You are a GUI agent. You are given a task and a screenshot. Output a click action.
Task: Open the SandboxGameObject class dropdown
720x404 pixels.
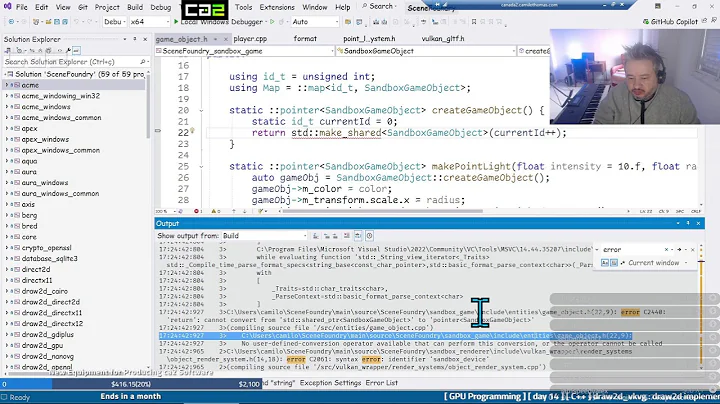[x=426, y=51]
